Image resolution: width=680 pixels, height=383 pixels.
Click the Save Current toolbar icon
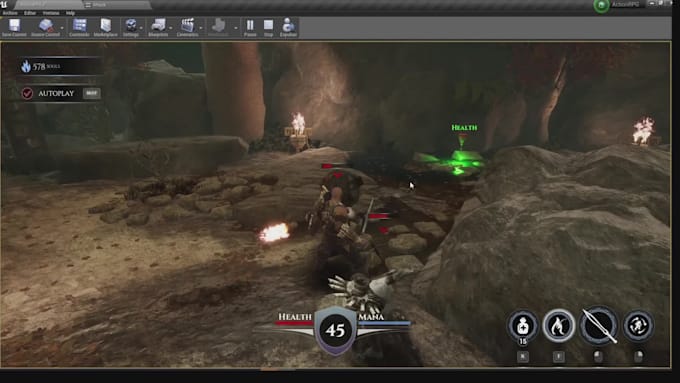tap(14, 27)
